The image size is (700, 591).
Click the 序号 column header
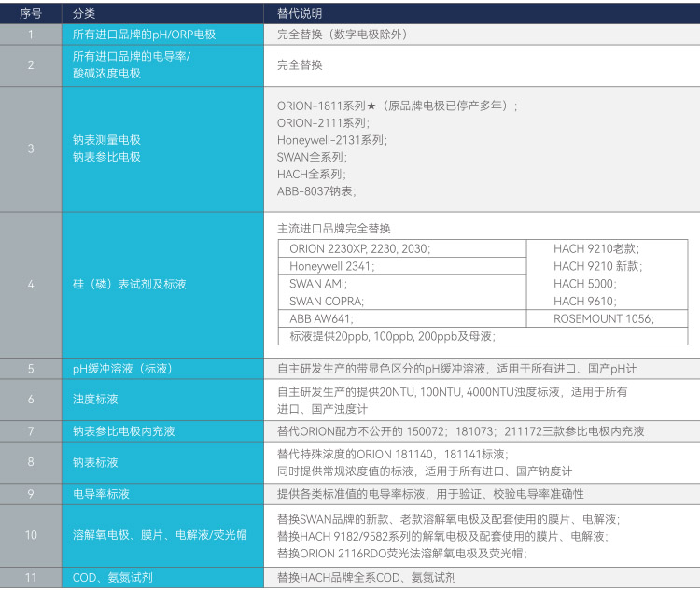[x=31, y=13]
